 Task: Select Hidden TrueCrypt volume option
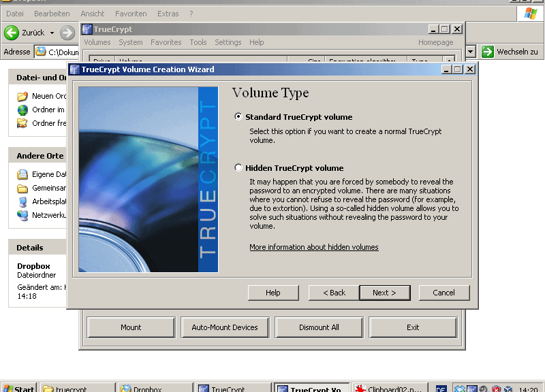pyautogui.click(x=238, y=167)
